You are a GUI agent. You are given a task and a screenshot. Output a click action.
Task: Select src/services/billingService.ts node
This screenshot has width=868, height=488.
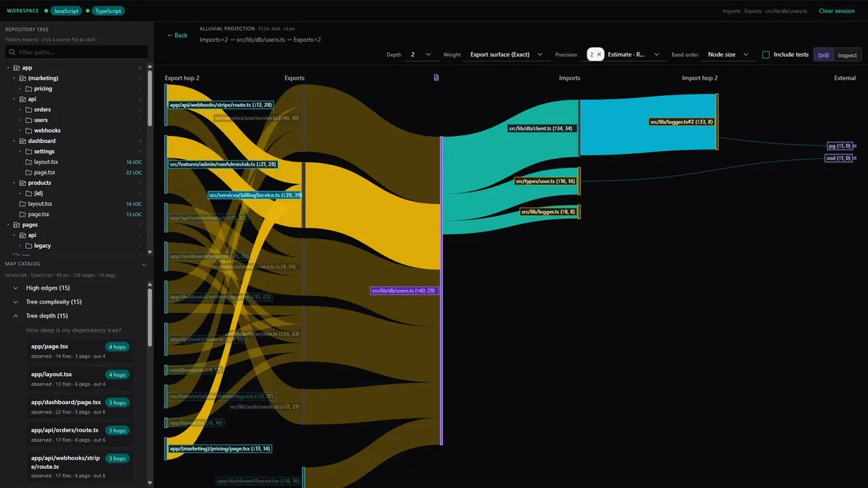(255, 195)
